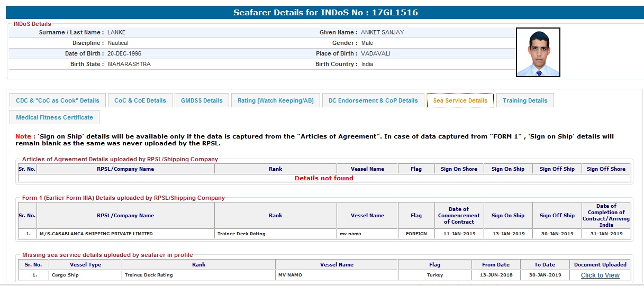This screenshot has height=286, width=644.
Task: Click the 'Document Uploaded' column header
Action: [x=600, y=265]
